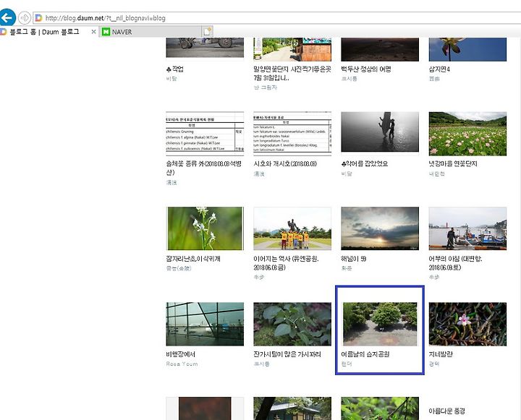Open the 이어지는 역사 (유엔공원 post
This screenshot has height=420, width=521.
coord(286,263)
